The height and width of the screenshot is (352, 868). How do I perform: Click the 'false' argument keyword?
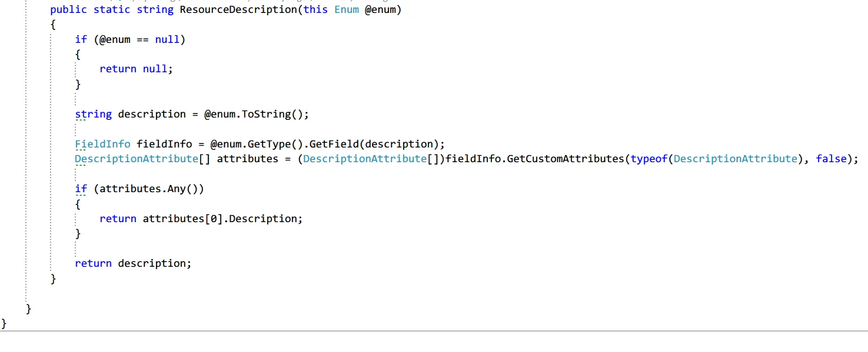[x=831, y=159]
